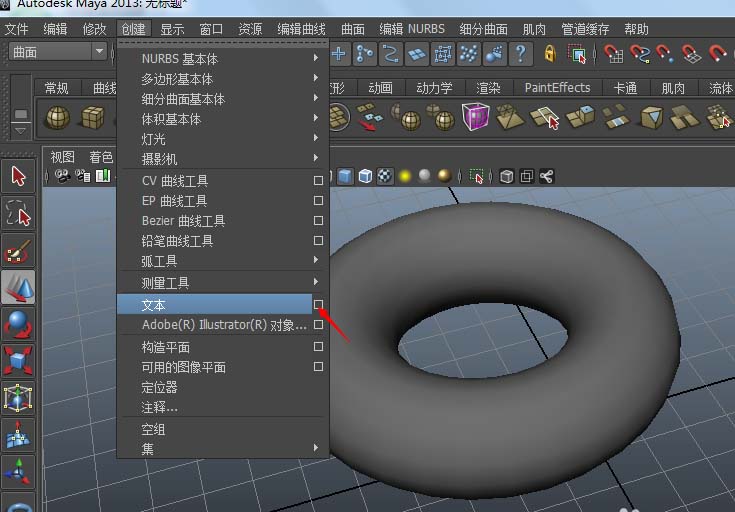
Task: Enable snap to grids magnet
Action: coord(614,53)
